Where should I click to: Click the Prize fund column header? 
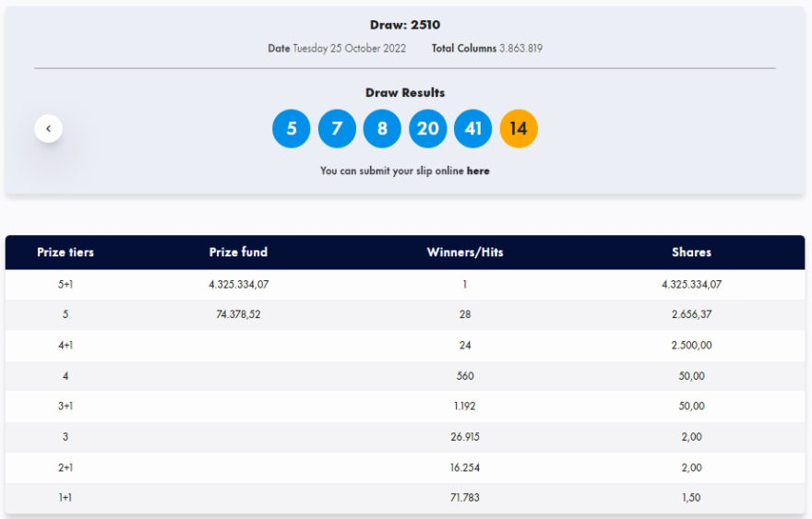click(x=238, y=253)
